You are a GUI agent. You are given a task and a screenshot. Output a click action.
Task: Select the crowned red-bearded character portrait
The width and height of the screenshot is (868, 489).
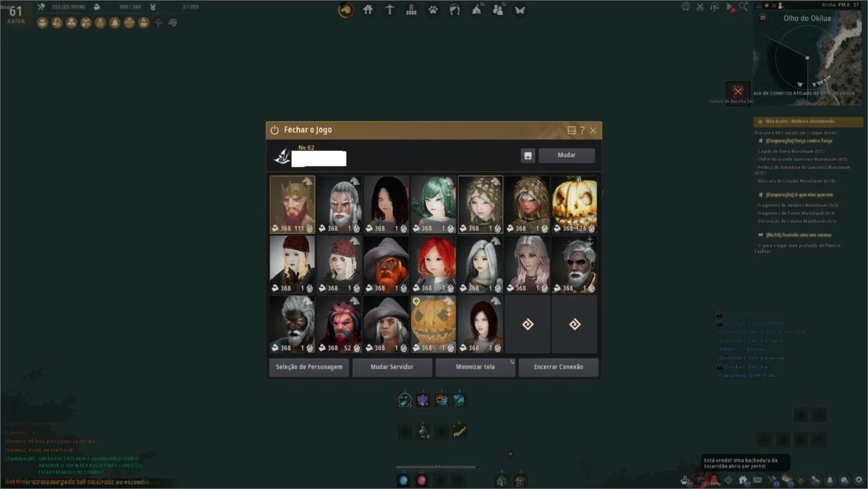[x=292, y=204]
